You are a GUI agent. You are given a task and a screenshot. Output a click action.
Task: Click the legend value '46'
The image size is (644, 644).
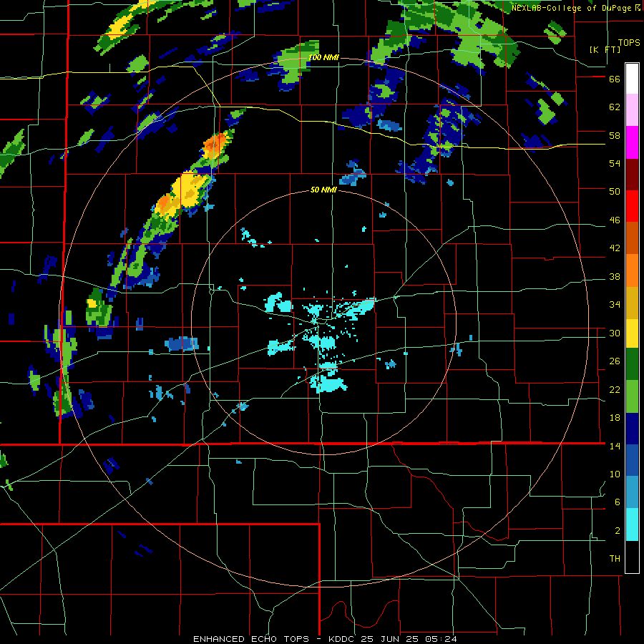click(x=615, y=220)
